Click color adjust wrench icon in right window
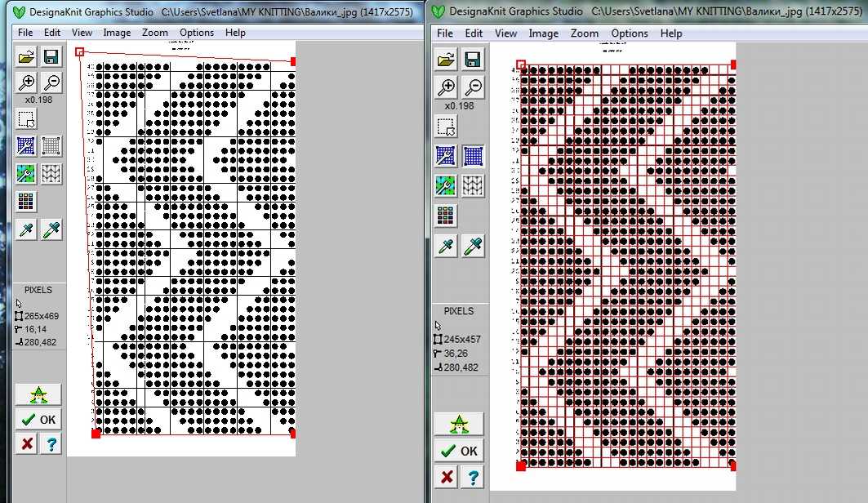868x503 pixels. pos(446,186)
